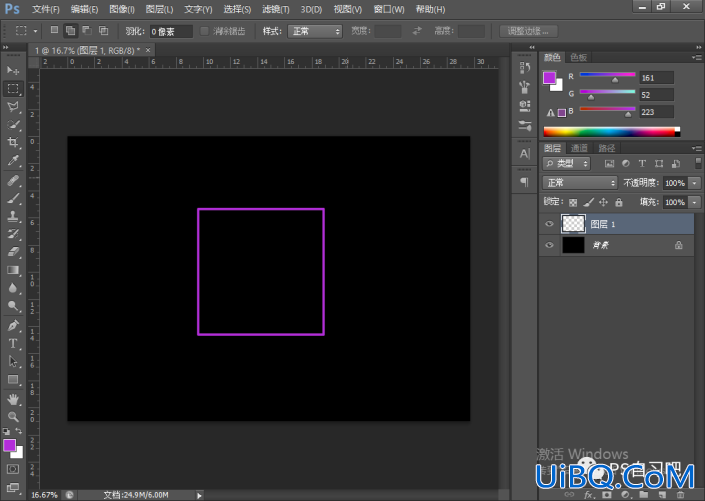The width and height of the screenshot is (705, 501).
Task: Change screen mode icon in toolbox
Action: tap(13, 488)
